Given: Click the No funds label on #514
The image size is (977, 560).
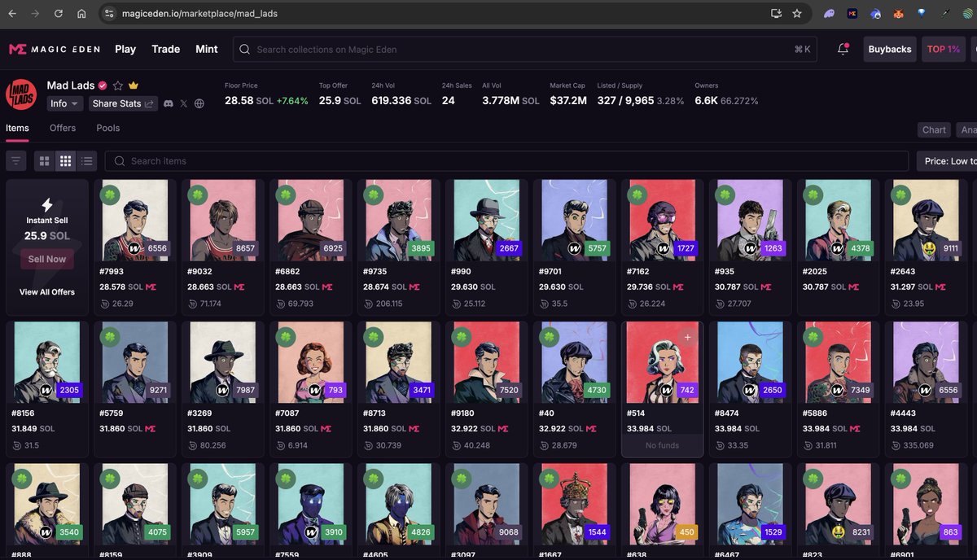Looking at the screenshot, I should [662, 445].
